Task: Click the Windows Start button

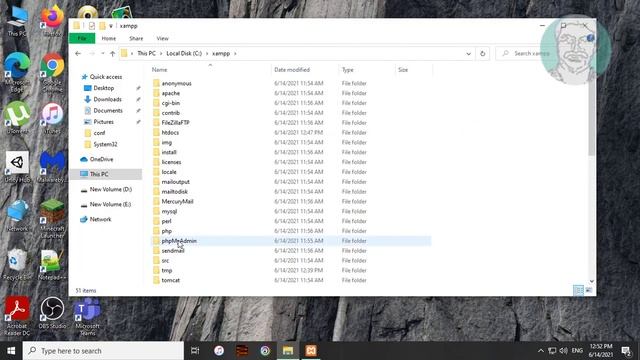Action: tap(11, 351)
